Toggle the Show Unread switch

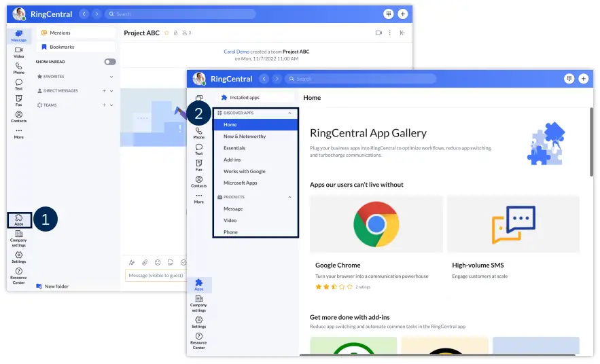coord(110,62)
